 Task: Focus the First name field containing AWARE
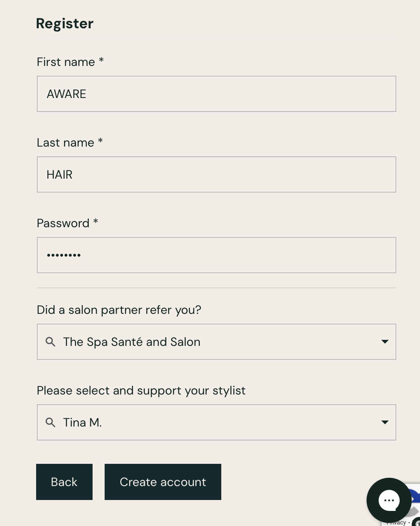pyautogui.click(x=216, y=94)
